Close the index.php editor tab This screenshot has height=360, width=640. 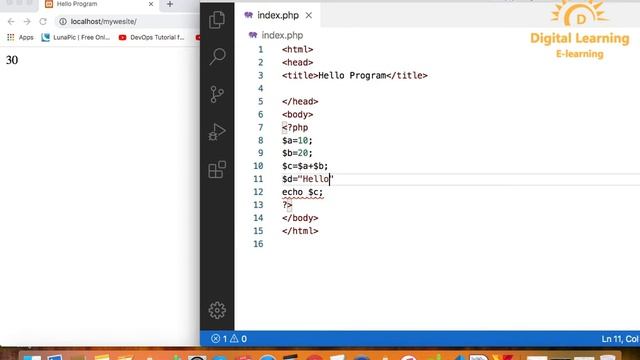(x=309, y=15)
